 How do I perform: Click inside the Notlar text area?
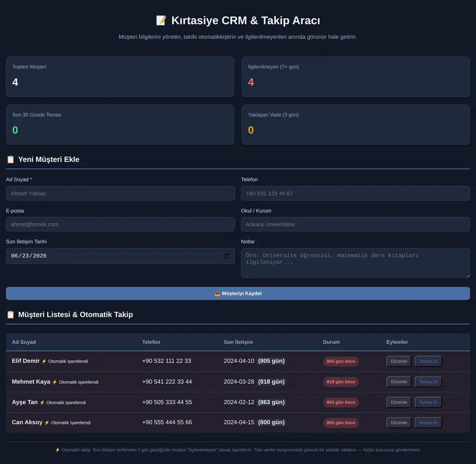coord(355,263)
